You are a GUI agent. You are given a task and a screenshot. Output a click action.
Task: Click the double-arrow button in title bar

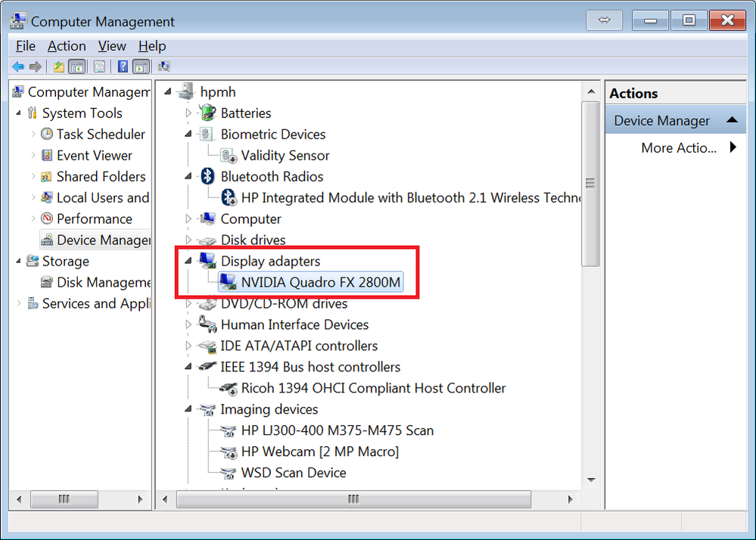coord(604,20)
